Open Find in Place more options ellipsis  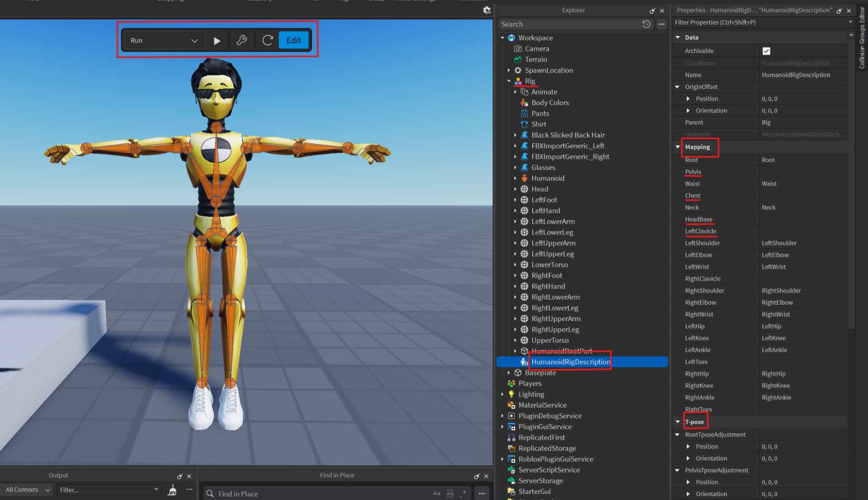[x=482, y=493]
